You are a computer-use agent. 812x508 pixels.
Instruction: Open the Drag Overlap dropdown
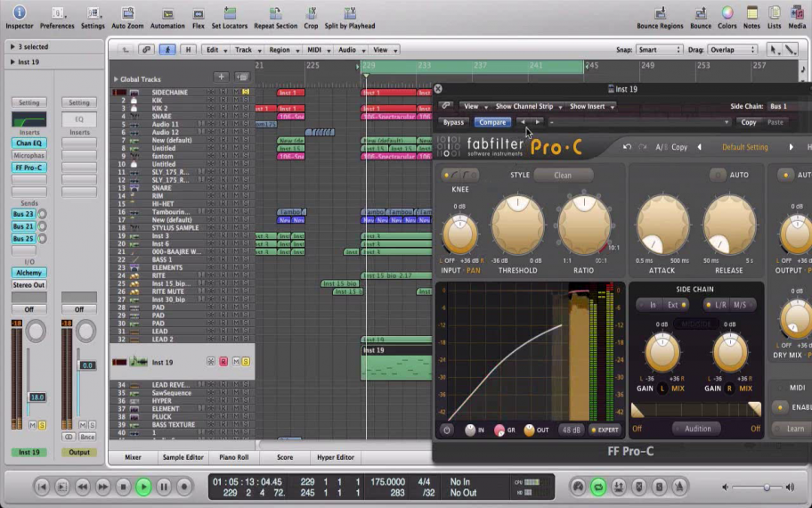[732, 50]
